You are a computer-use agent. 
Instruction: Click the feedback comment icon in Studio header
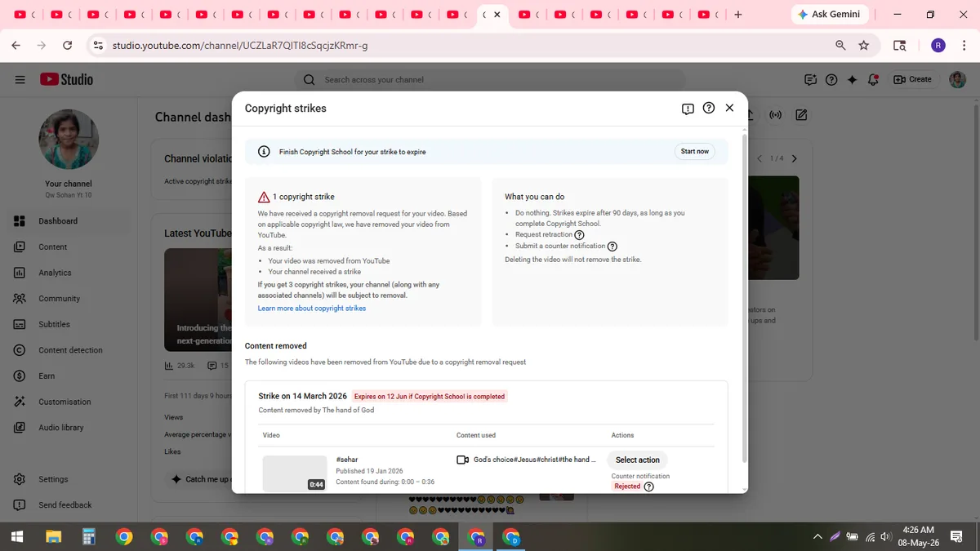coord(810,79)
